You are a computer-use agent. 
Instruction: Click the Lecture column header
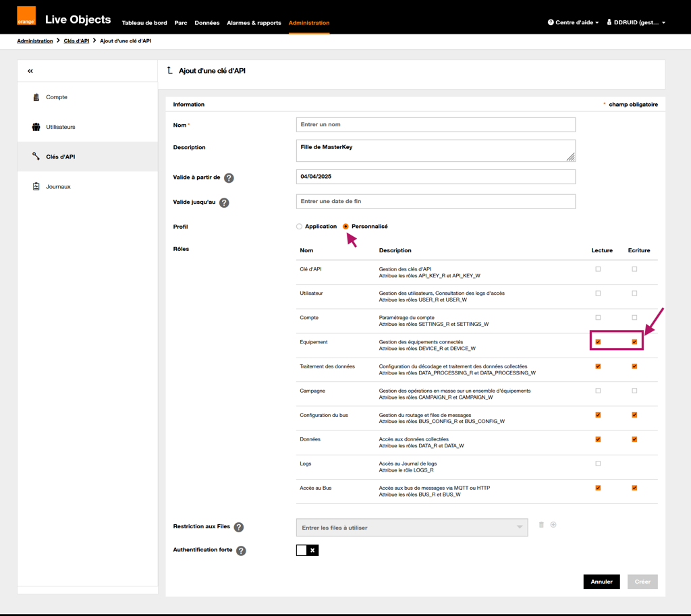pos(602,250)
